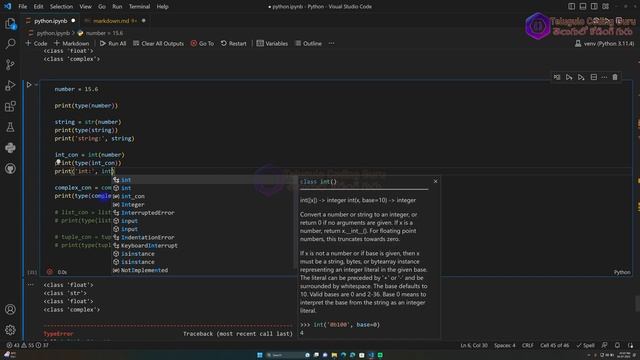Click Go To in notebook toolbar
Viewport: 640px width, 360px height.
click(x=202, y=43)
